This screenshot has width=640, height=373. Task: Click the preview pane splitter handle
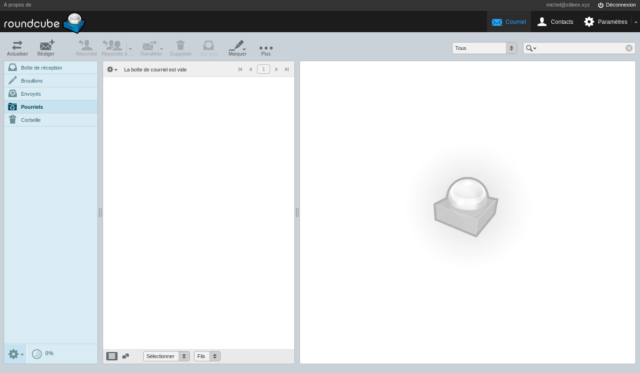(x=297, y=212)
